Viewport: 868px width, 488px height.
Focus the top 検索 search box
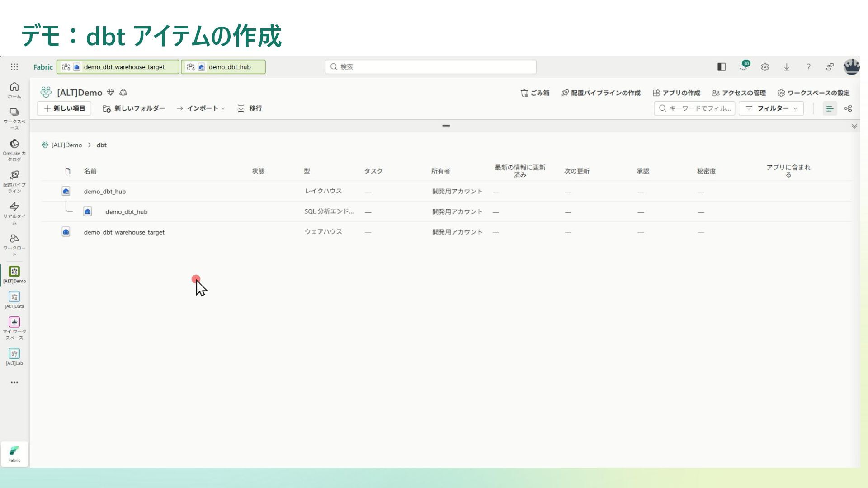coord(430,67)
